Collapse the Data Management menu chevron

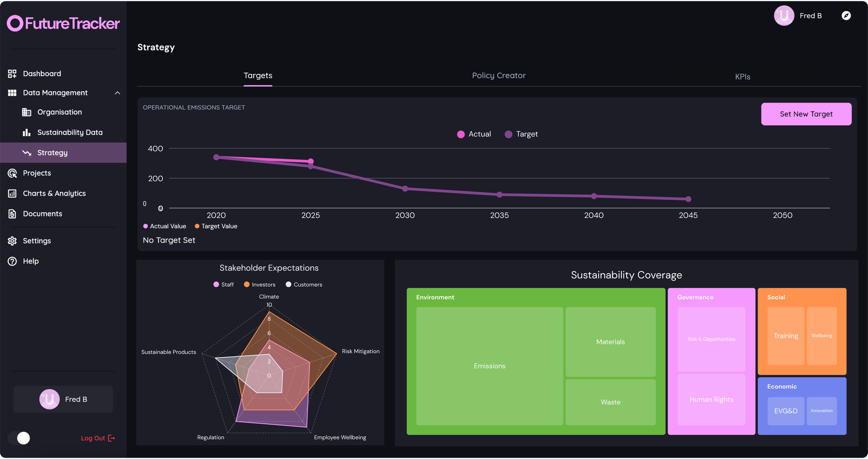coord(117,93)
